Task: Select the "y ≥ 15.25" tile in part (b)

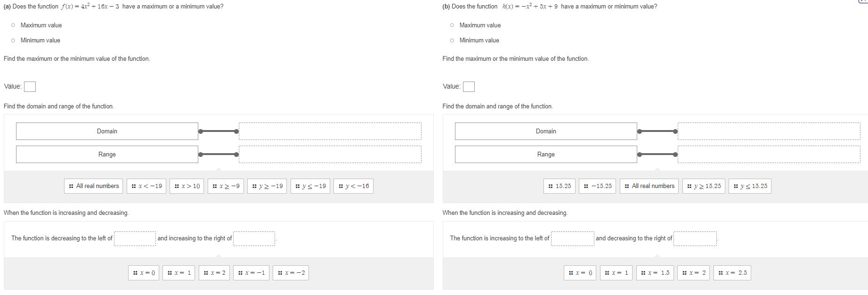Action: (704, 186)
